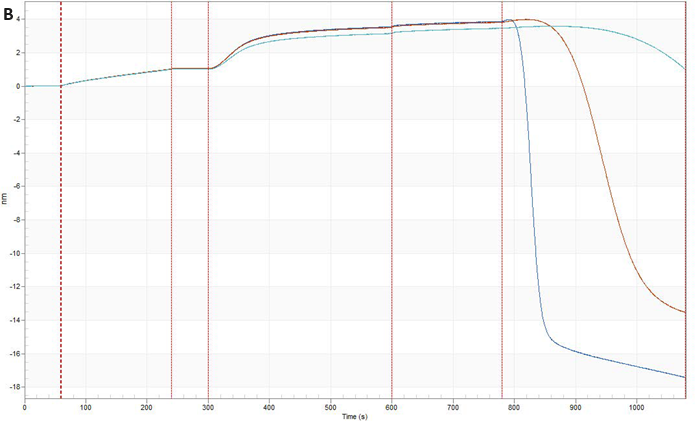The height and width of the screenshot is (421, 695).
Task: Click the red vertical marker at 600 s
Action: click(392, 250)
